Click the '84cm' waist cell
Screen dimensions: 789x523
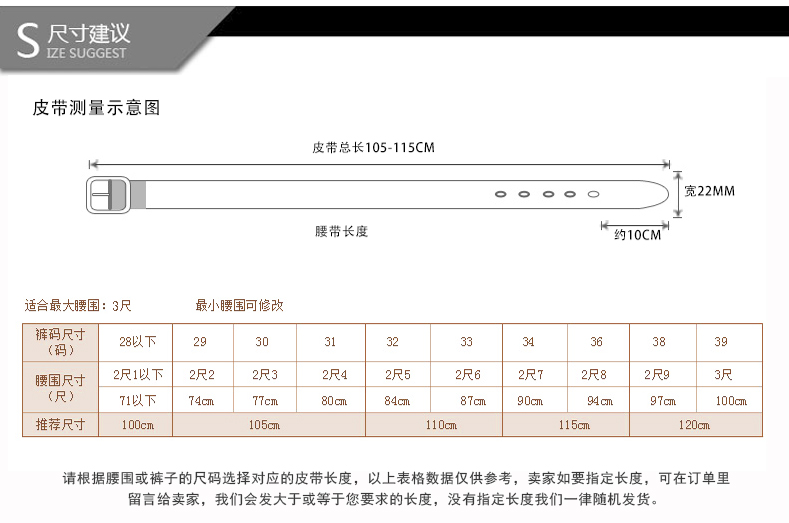[397, 401]
